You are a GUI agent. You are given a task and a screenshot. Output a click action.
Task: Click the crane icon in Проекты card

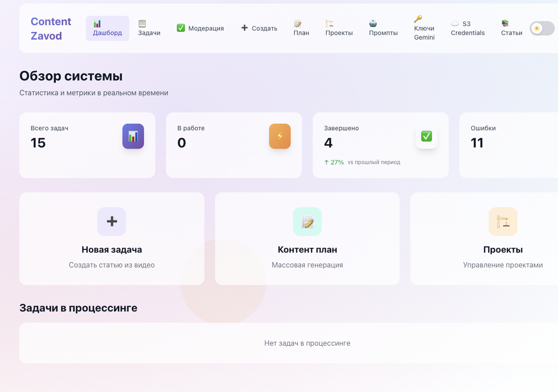[x=503, y=222]
